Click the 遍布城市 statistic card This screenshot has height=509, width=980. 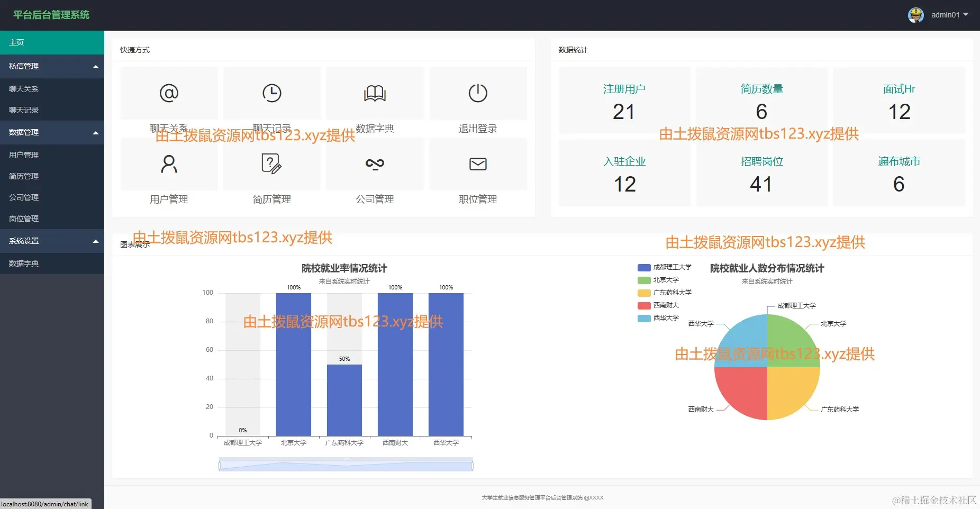click(x=899, y=172)
